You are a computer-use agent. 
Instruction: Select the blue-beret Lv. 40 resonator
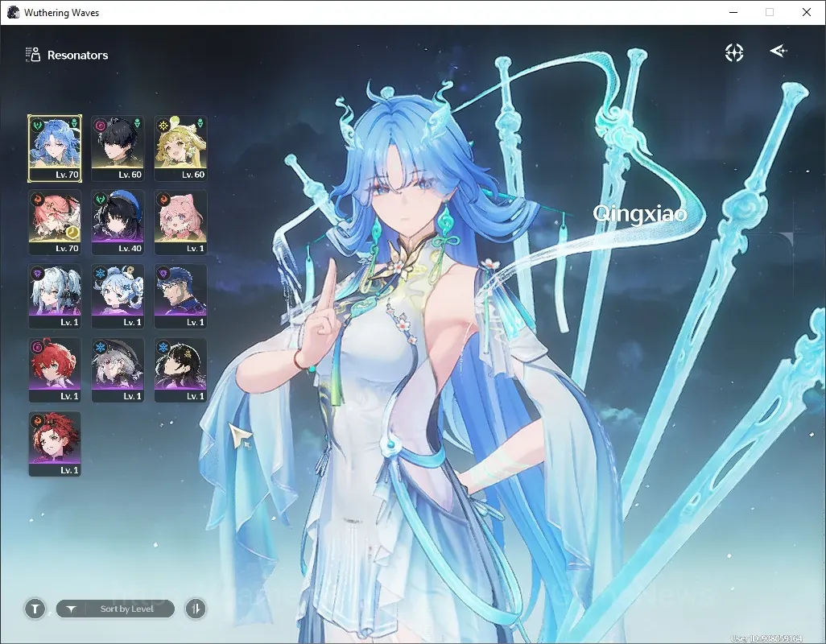pyautogui.click(x=118, y=222)
